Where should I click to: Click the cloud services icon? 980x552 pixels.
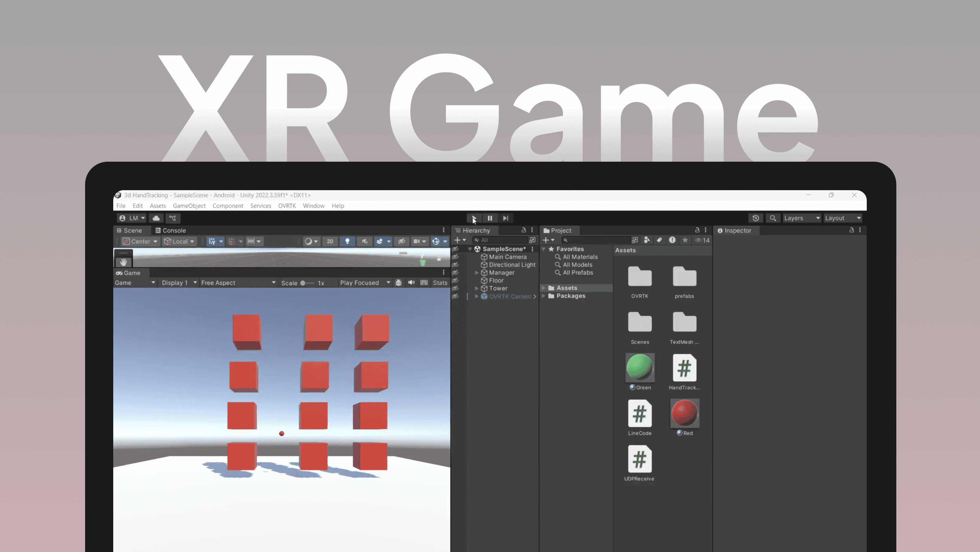pos(156,218)
